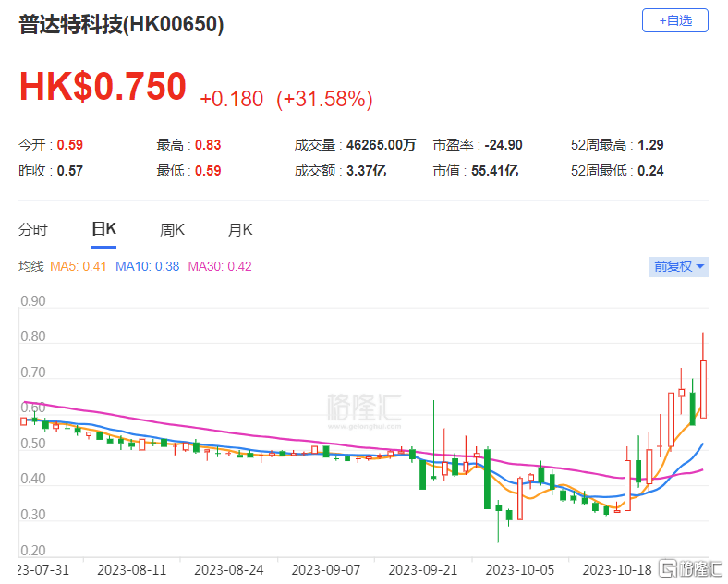Click the 2023-09-21 date axis label
The image size is (728, 584).
click(423, 569)
